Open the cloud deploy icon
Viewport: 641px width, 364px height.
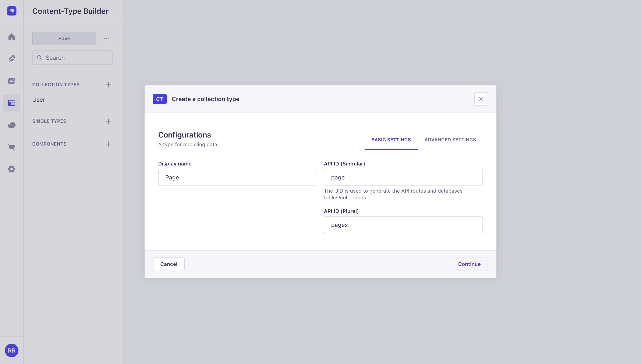[x=11, y=125]
